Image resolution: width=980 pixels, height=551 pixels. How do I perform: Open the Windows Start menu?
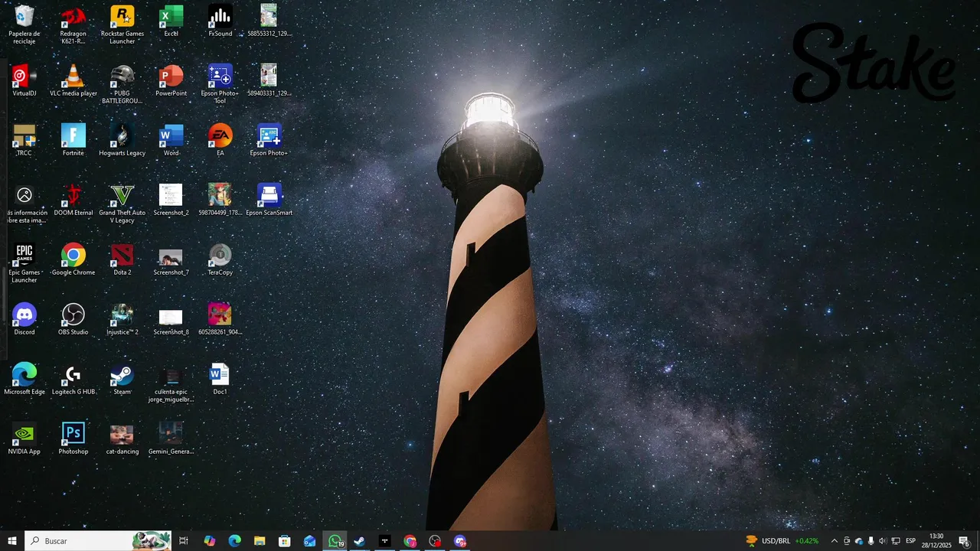(x=12, y=541)
